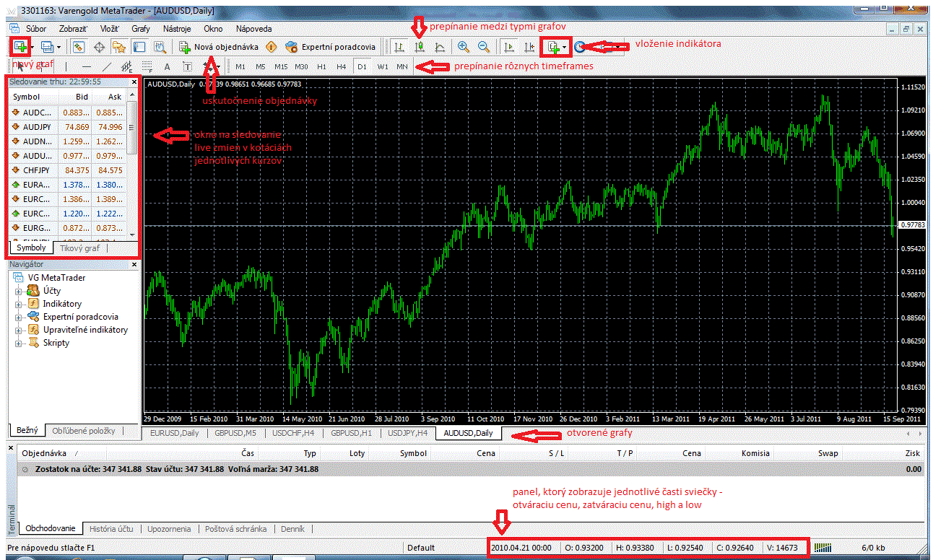This screenshot has width=933, height=560.
Task: Select the M1 timeframe
Action: (240, 66)
